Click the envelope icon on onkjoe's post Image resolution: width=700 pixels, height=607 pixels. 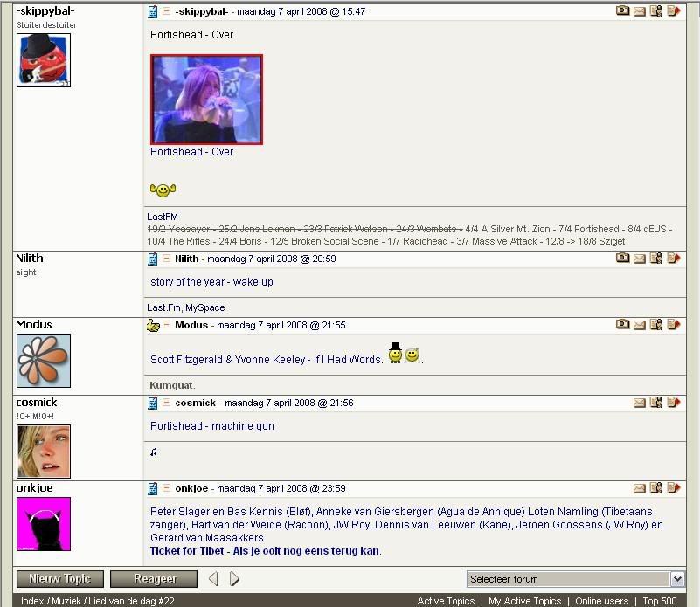640,488
